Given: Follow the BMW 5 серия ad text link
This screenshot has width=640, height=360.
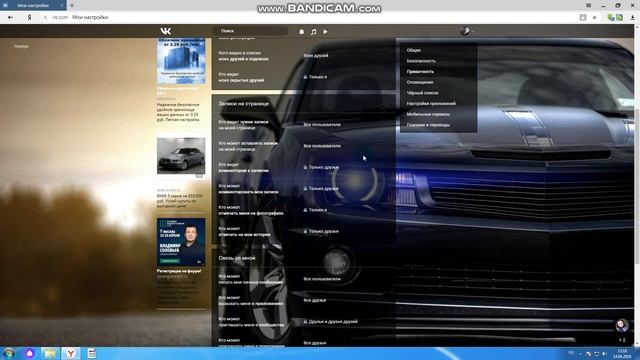Looking at the screenshot, I should tap(179, 201).
